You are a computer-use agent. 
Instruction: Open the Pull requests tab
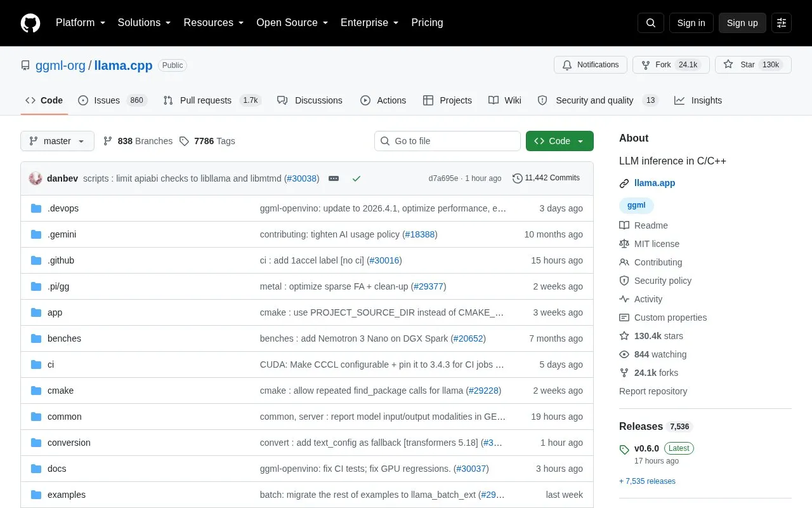(x=212, y=100)
